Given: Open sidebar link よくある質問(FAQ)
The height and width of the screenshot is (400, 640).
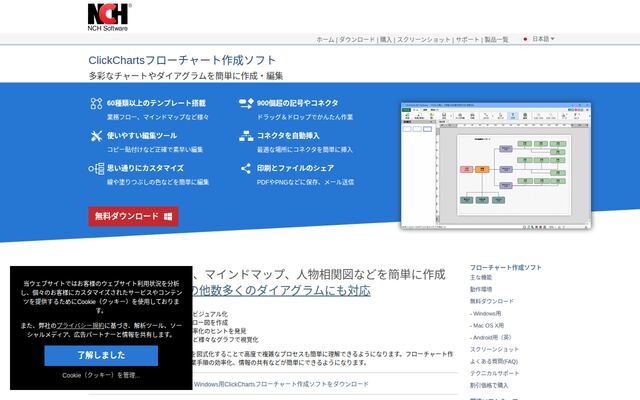Looking at the screenshot, I should pos(494,362).
